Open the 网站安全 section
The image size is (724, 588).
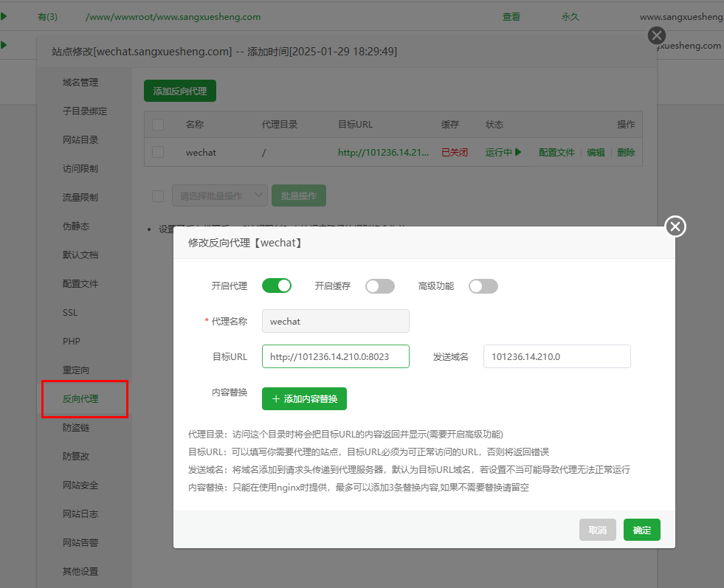pos(80,485)
